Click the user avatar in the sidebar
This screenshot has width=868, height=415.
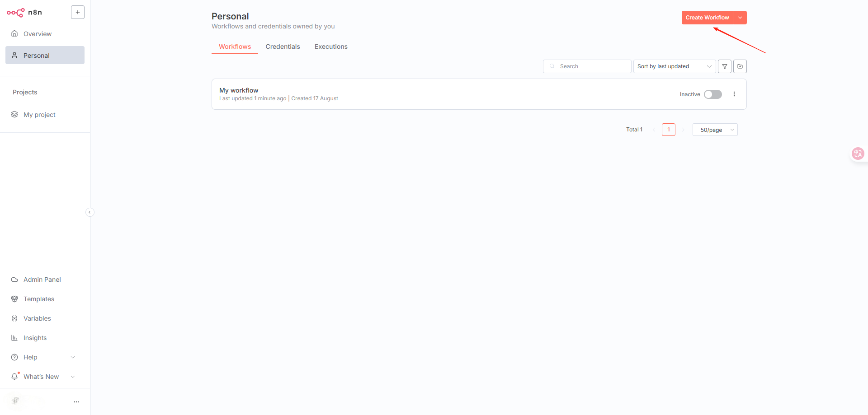pyautogui.click(x=16, y=401)
